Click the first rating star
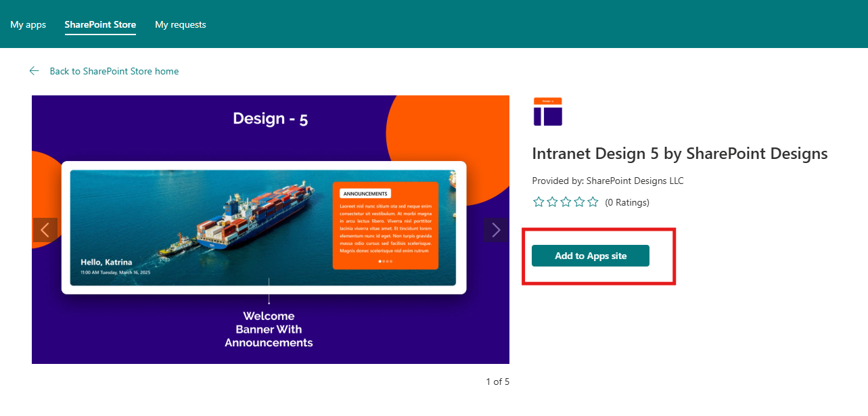This screenshot has height=416, width=868. tap(539, 202)
